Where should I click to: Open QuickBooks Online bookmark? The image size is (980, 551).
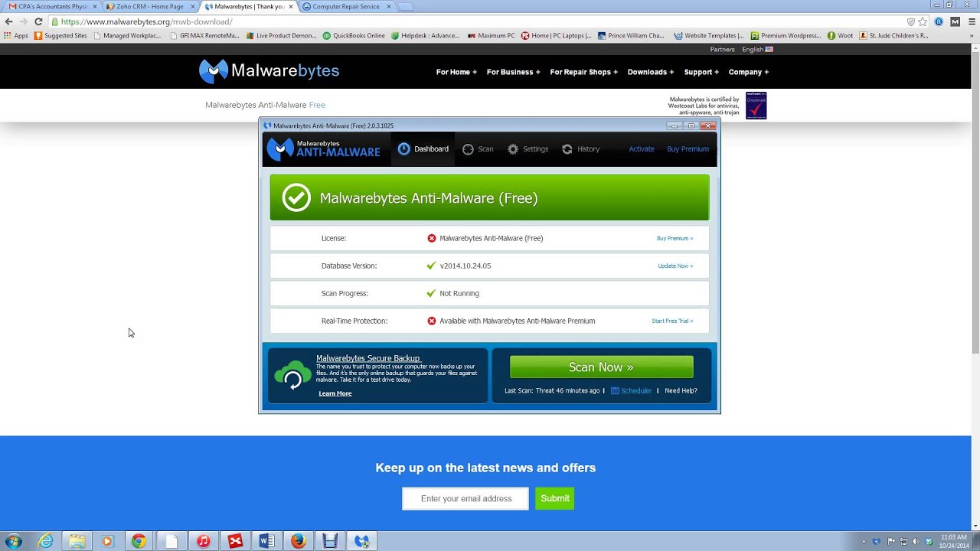pos(354,35)
